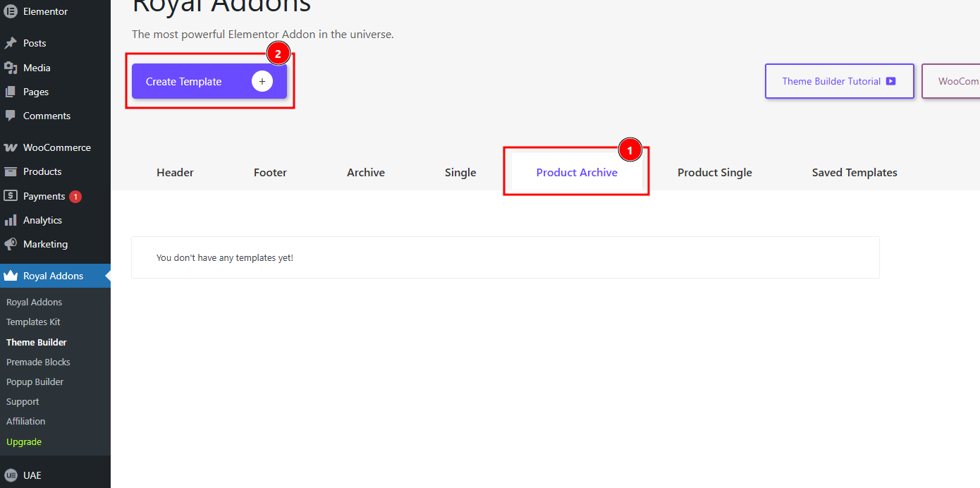
Task: Click the Create Template button
Action: 209,82
